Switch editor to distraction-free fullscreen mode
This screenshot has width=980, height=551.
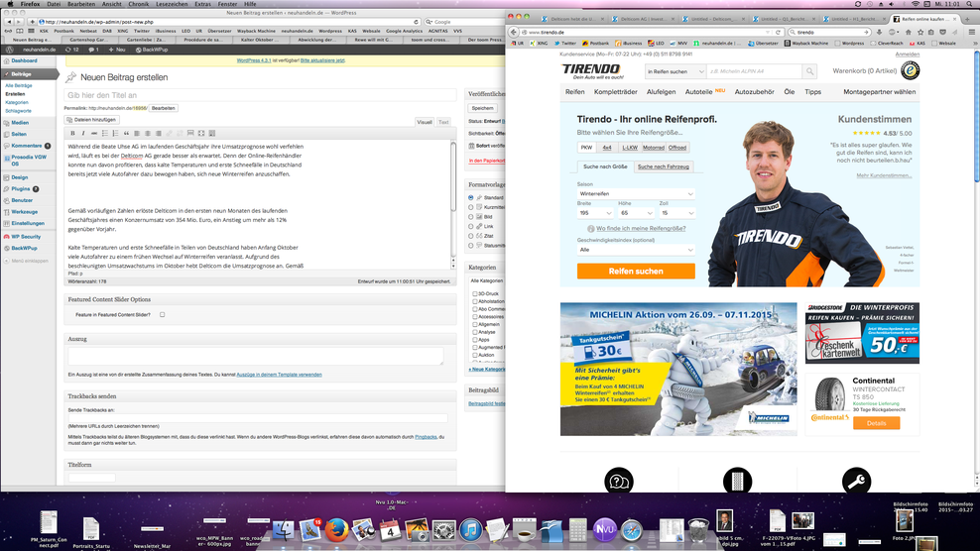tap(201, 133)
